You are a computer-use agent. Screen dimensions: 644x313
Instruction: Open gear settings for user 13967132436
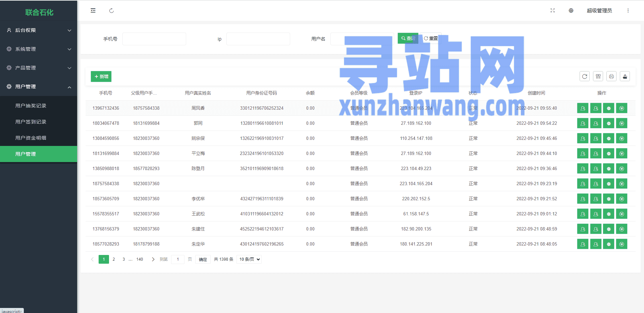[x=609, y=108]
